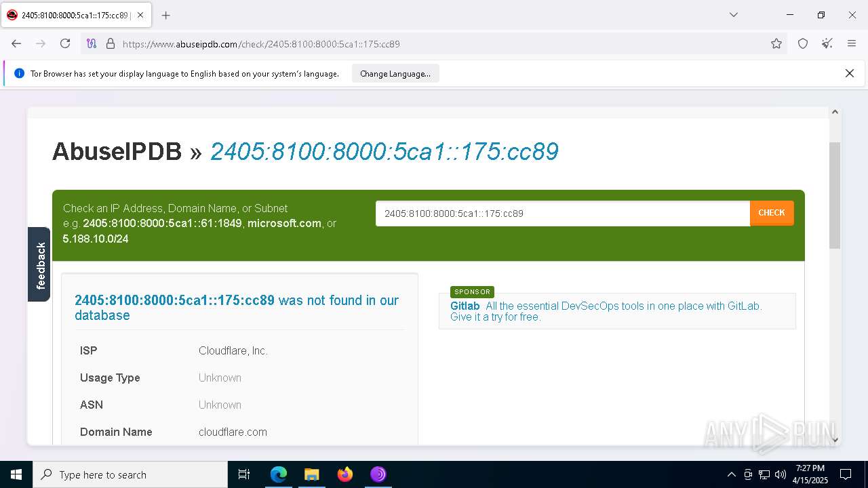
Task: Open the network tray icon
Action: [764, 474]
